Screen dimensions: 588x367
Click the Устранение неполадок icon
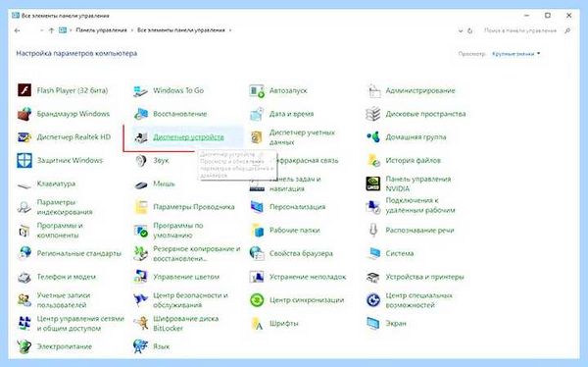point(257,277)
